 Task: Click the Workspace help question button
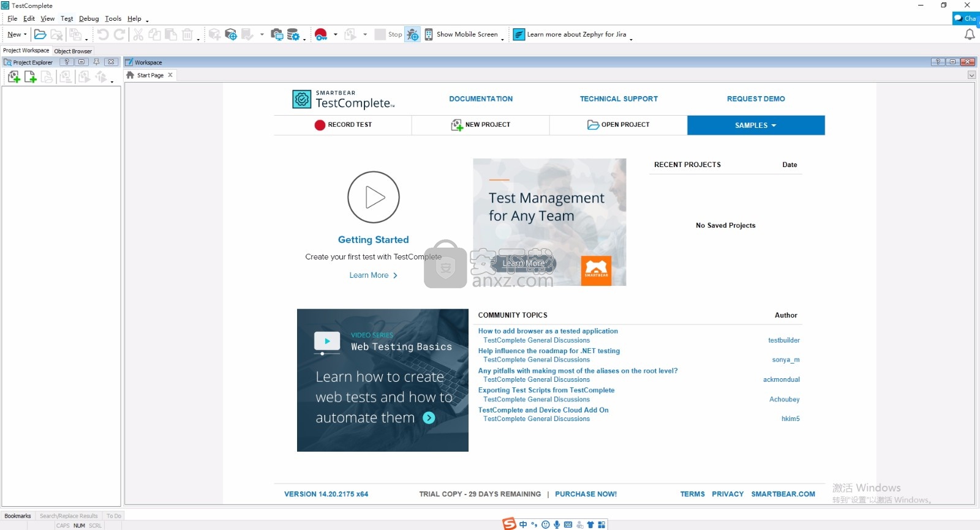(x=938, y=62)
